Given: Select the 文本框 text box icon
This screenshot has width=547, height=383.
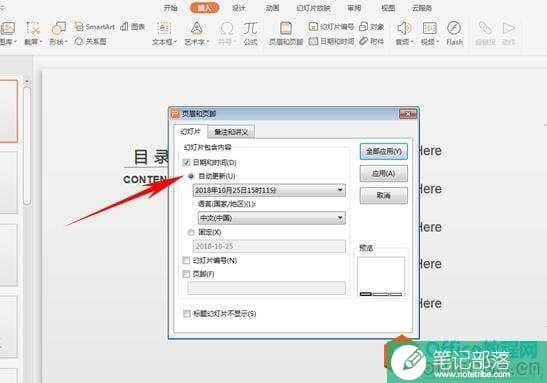Looking at the screenshot, I should [x=164, y=28].
